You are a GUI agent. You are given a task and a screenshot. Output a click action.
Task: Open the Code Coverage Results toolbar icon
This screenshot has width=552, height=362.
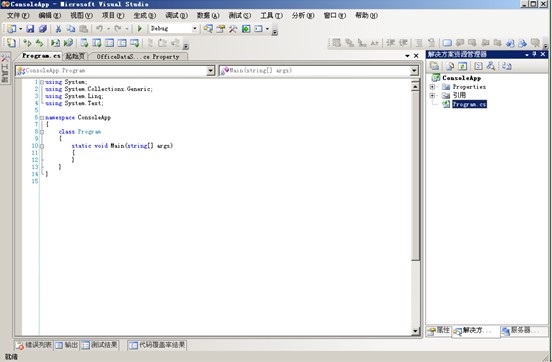pos(122,43)
